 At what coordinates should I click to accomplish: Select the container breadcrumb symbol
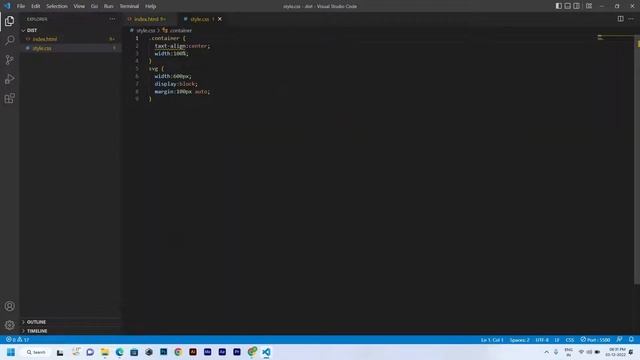177,30
